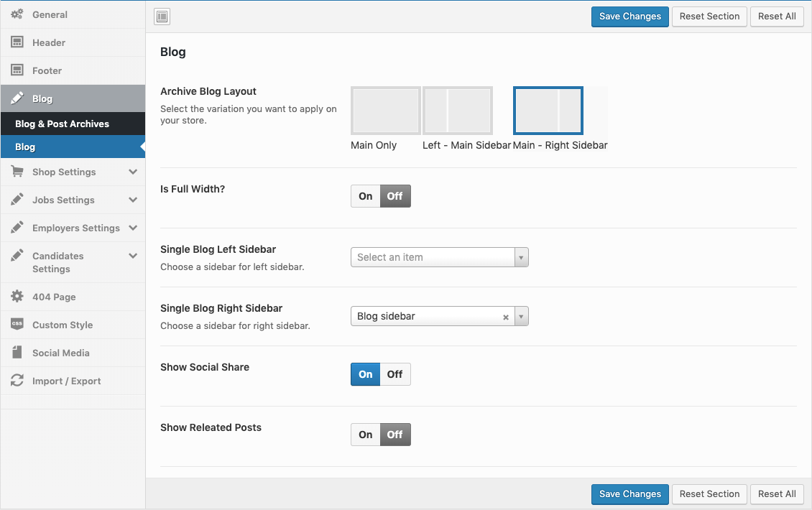
Task: Click the top Save Changes button
Action: (x=629, y=17)
